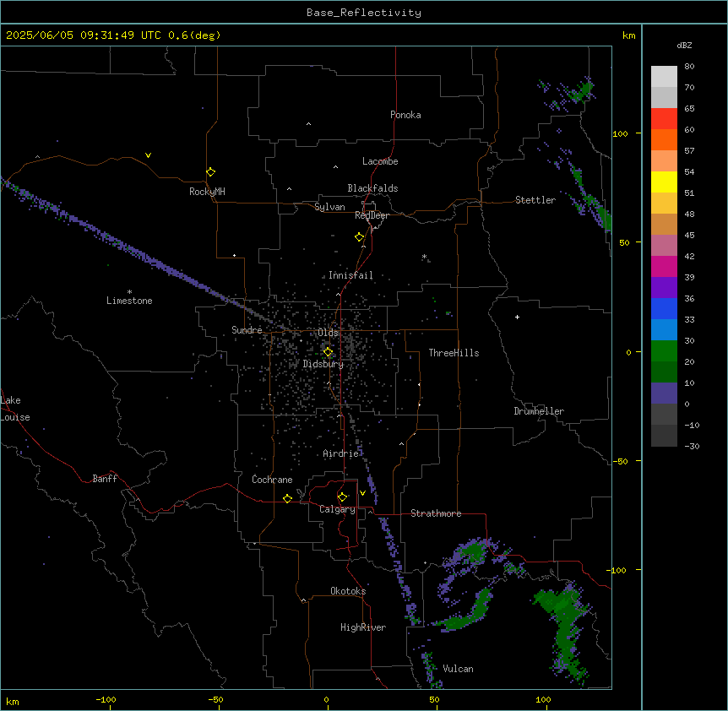Select the Blackfalds label
The image size is (728, 711).
(x=372, y=188)
